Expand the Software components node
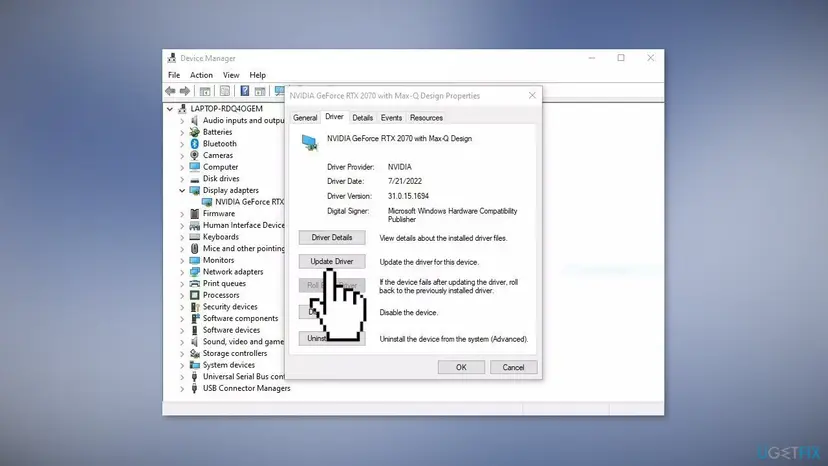This screenshot has width=828, height=466. tap(182, 319)
